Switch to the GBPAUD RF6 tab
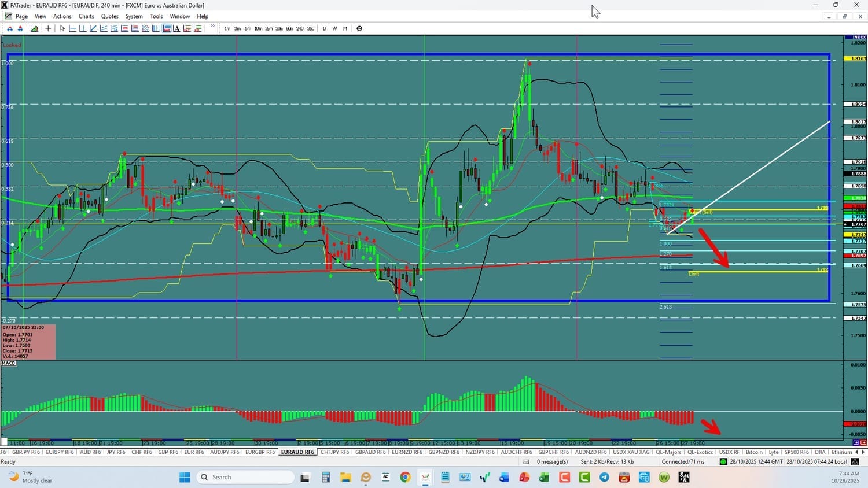 [370, 452]
